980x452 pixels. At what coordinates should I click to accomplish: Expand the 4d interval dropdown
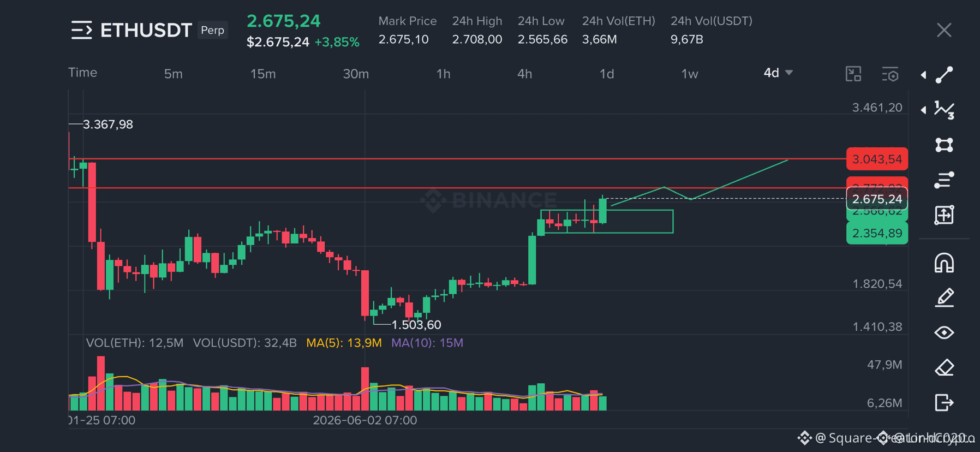[x=778, y=73]
